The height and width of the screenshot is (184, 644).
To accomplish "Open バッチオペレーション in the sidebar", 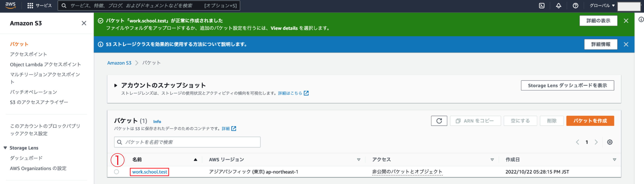I will tap(33, 92).
